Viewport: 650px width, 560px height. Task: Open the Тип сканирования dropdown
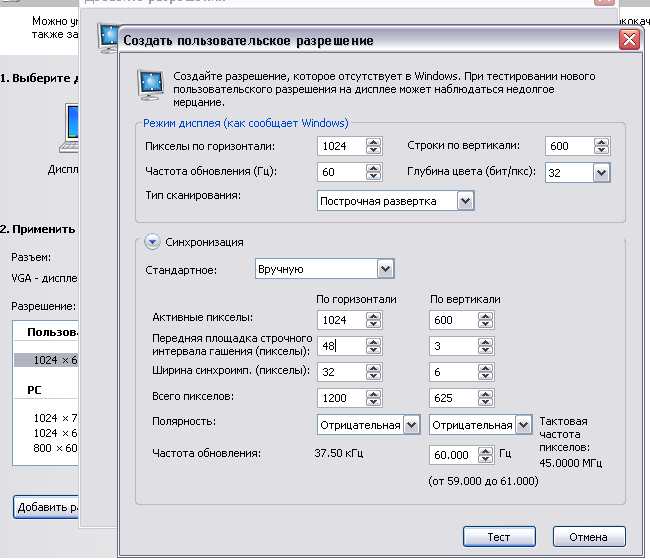pos(465,201)
